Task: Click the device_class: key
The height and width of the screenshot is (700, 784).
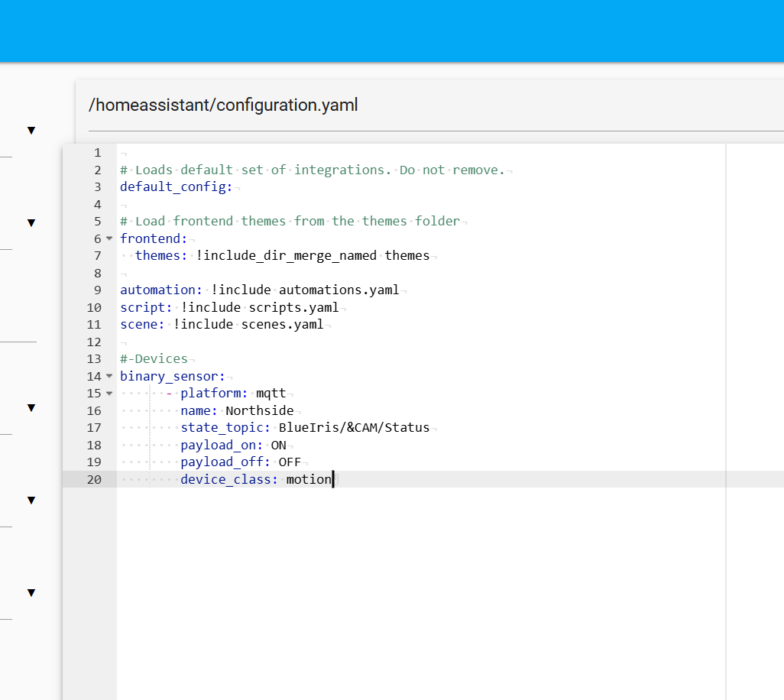Action: 229,479
